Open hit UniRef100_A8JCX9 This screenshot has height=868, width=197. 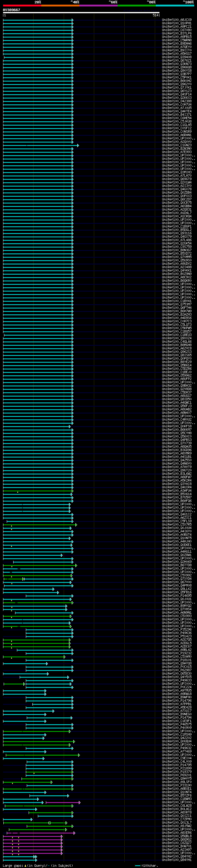click(177, 20)
